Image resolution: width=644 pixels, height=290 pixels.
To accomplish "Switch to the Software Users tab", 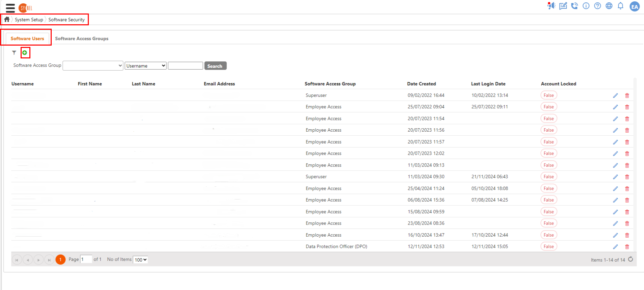I will [x=27, y=38].
